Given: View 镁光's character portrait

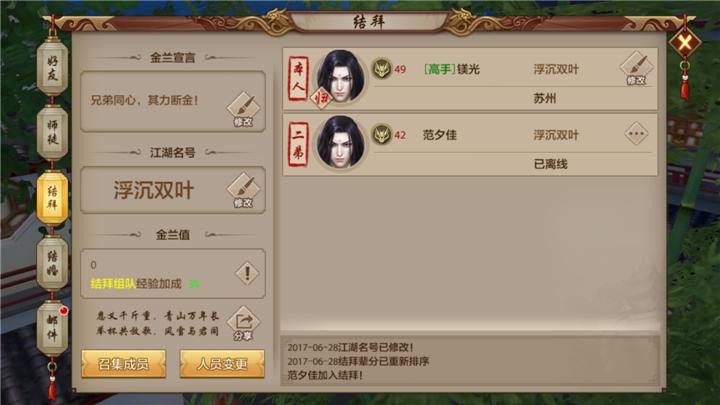Looking at the screenshot, I should (341, 77).
